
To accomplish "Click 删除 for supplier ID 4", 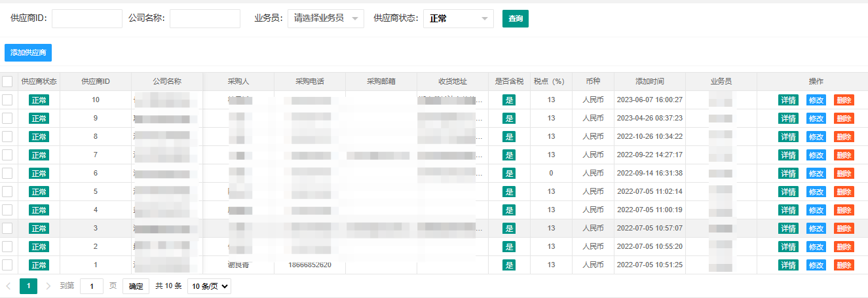I will (x=844, y=210).
